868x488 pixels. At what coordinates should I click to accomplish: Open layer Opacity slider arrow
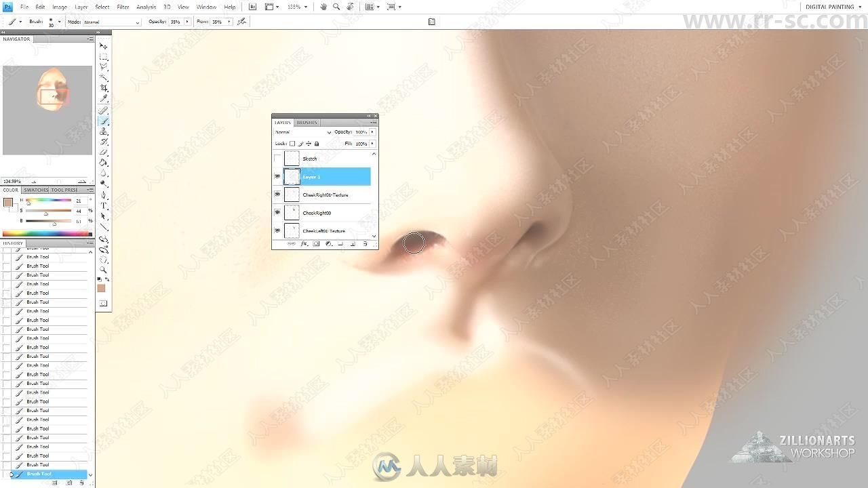[x=372, y=132]
